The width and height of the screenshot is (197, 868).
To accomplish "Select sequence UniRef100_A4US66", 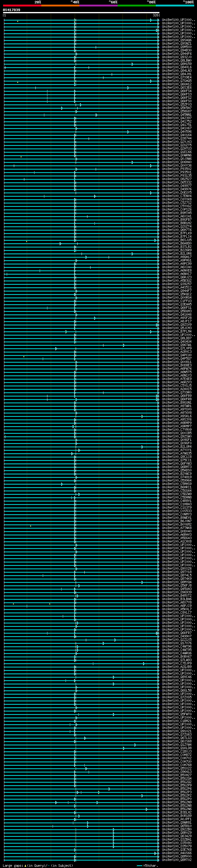I will pyautogui.click(x=176, y=853).
